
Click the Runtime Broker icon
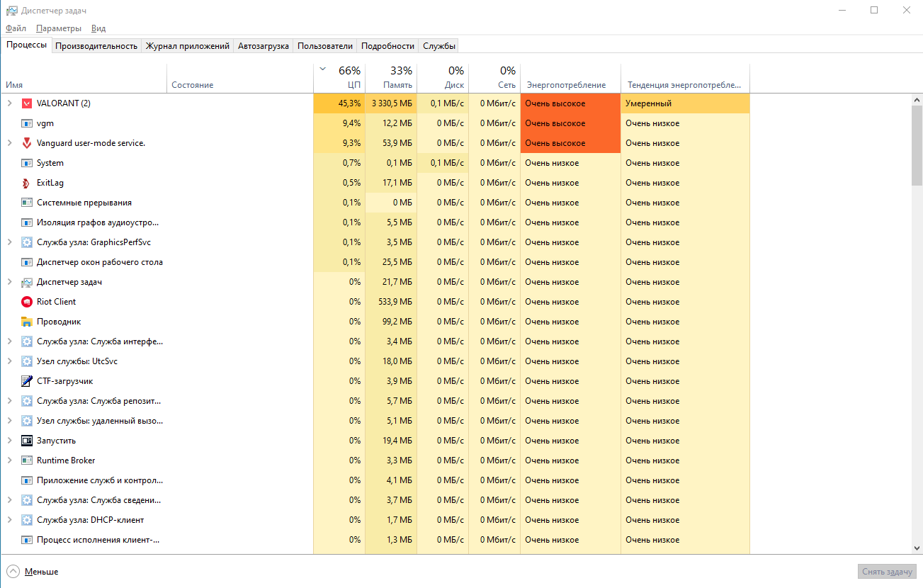pyautogui.click(x=27, y=460)
